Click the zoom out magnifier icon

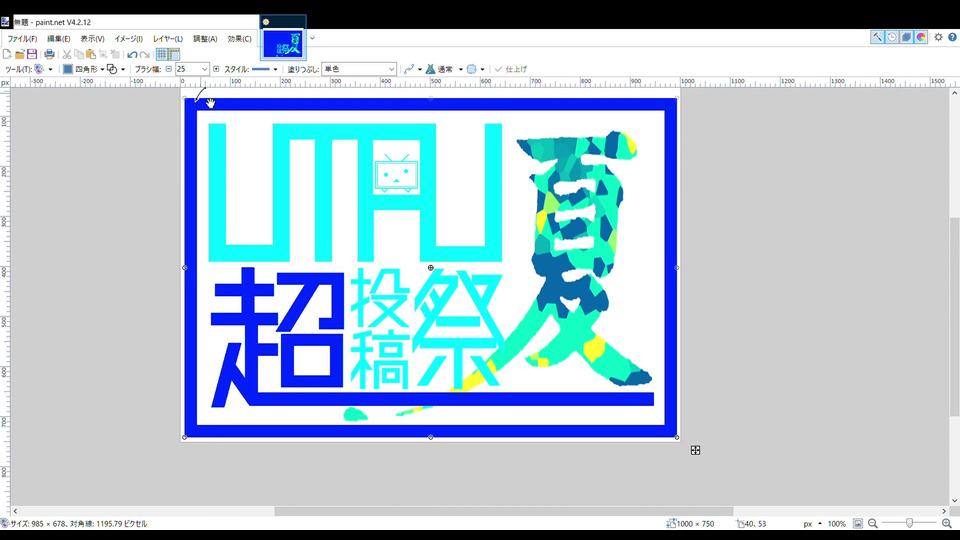(873, 523)
